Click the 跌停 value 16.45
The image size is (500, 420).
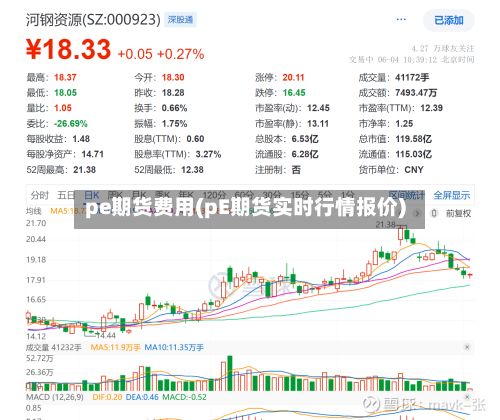click(x=294, y=93)
